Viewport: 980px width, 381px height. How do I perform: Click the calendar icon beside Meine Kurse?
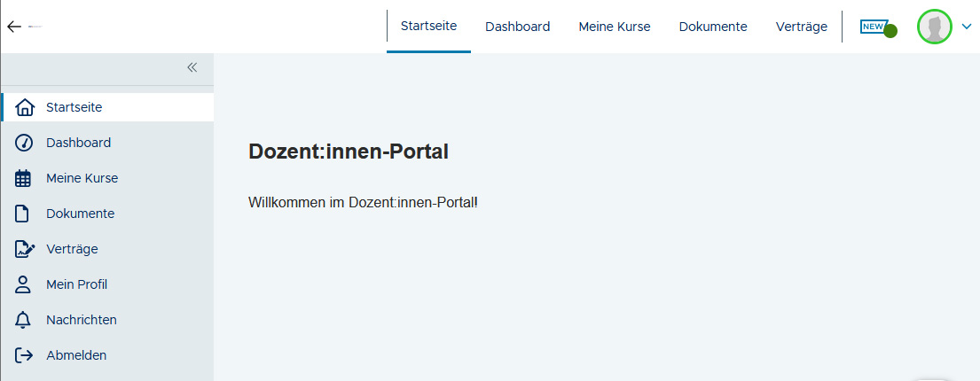[24, 178]
